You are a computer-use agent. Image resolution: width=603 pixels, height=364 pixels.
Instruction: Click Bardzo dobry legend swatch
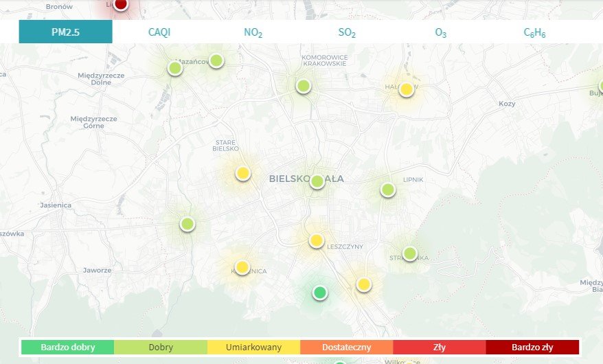click(68, 347)
